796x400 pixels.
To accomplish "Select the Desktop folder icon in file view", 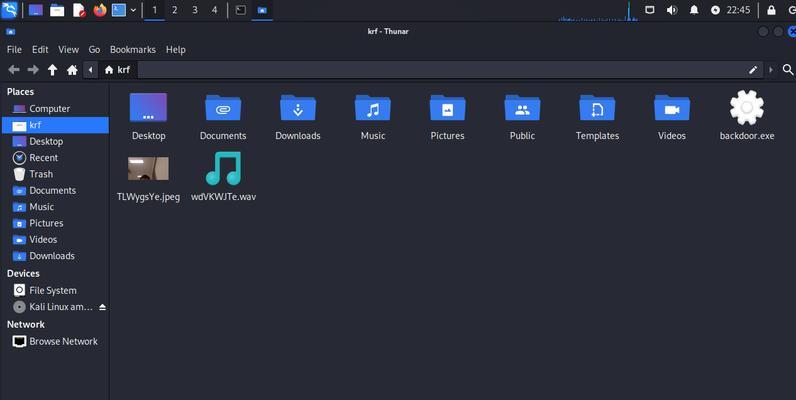I will click(x=148, y=107).
